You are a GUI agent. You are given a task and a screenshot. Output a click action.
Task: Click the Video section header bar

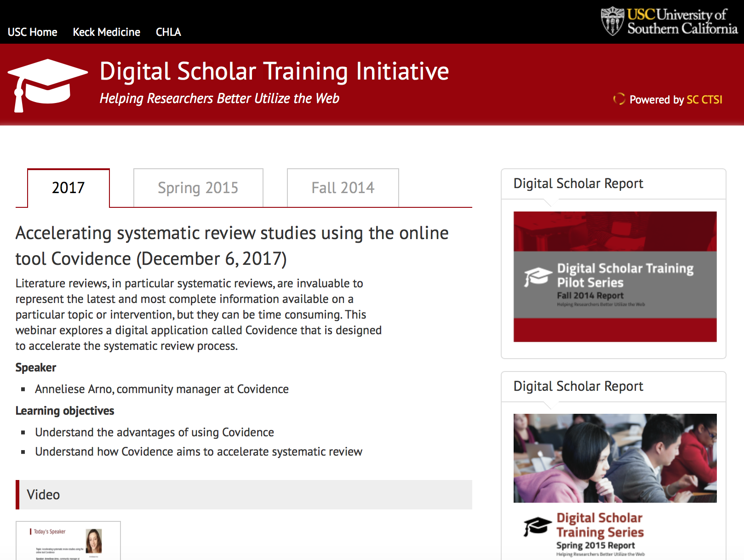click(244, 495)
